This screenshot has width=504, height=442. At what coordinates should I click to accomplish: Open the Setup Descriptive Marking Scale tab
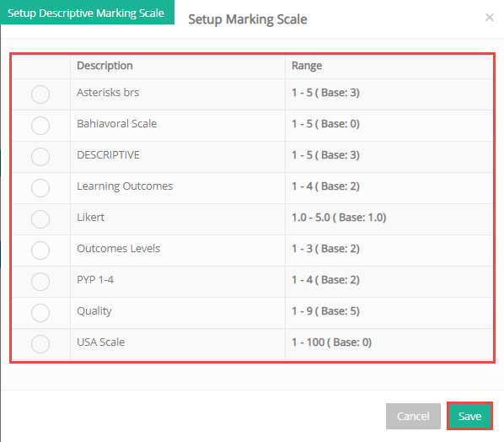pyautogui.click(x=86, y=13)
